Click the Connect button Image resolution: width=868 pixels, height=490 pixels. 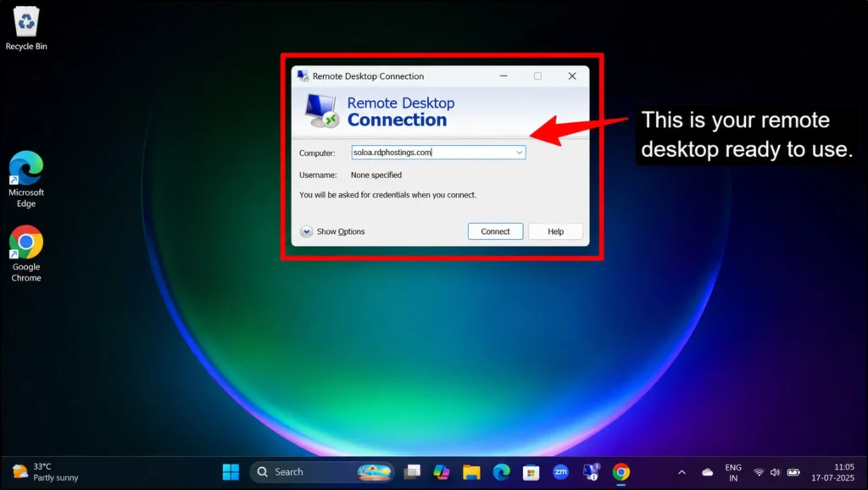click(x=495, y=231)
